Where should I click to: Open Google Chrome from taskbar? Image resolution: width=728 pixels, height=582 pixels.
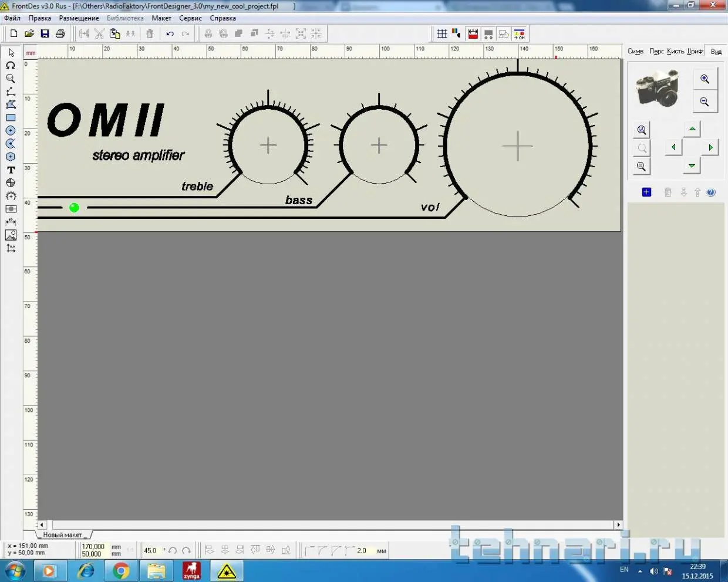tap(121, 570)
